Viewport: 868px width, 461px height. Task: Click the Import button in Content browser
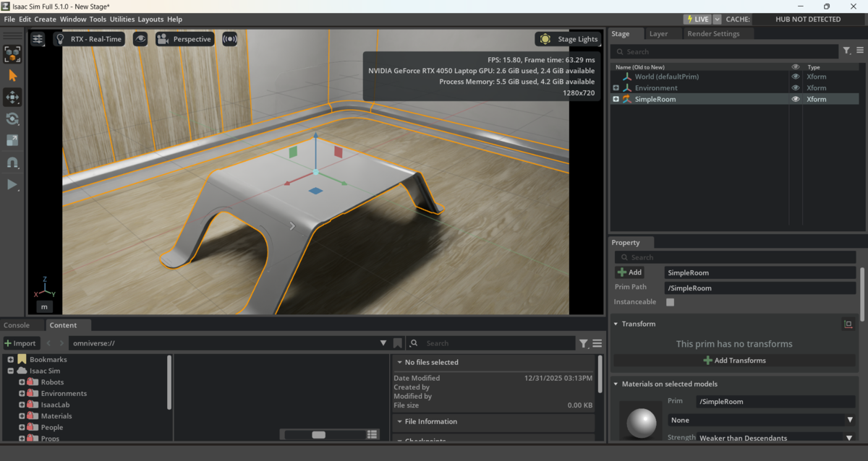click(x=20, y=343)
